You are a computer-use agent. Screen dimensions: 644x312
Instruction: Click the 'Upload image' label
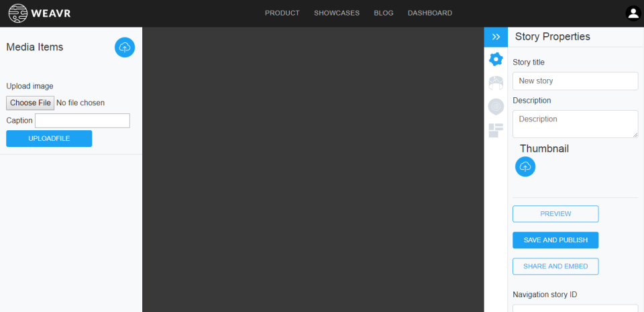[30, 86]
